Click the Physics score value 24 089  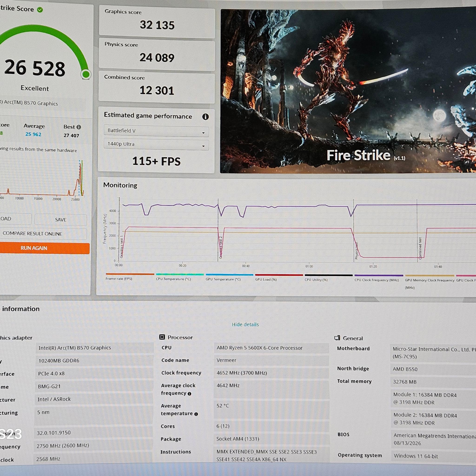(x=157, y=57)
